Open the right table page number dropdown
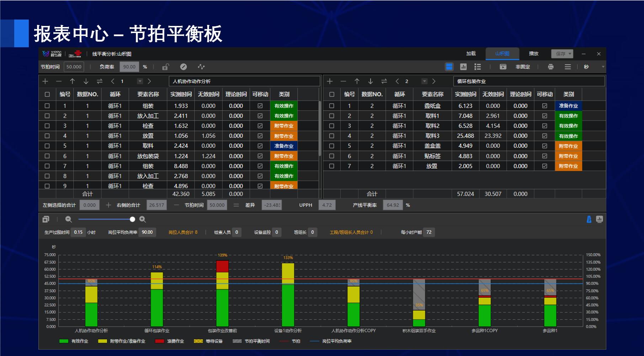This screenshot has width=644, height=356. coord(425,81)
